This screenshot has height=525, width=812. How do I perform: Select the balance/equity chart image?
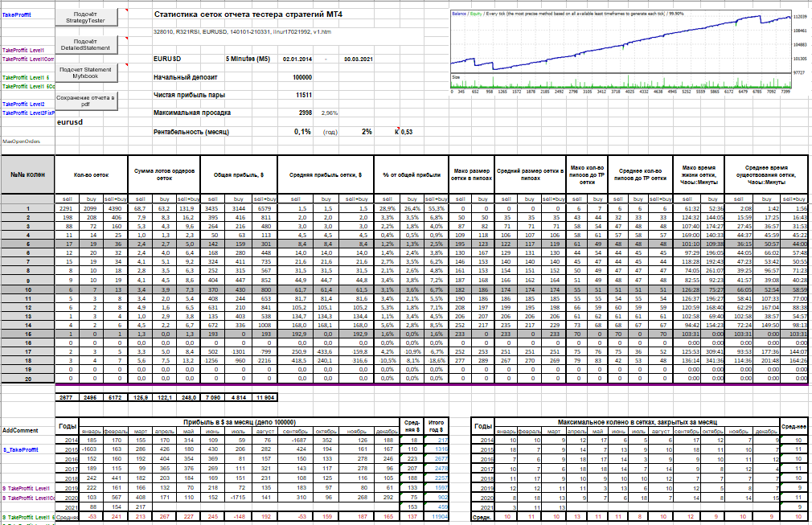coord(628,51)
